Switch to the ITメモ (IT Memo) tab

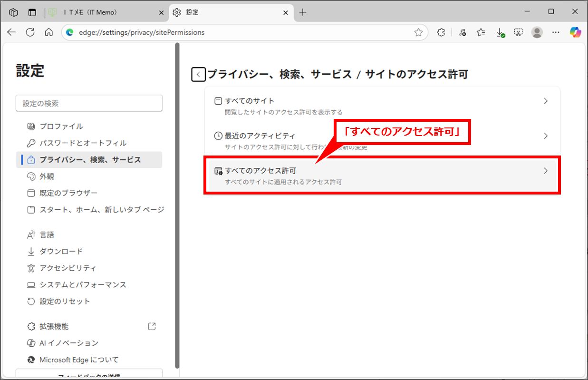[x=106, y=12]
